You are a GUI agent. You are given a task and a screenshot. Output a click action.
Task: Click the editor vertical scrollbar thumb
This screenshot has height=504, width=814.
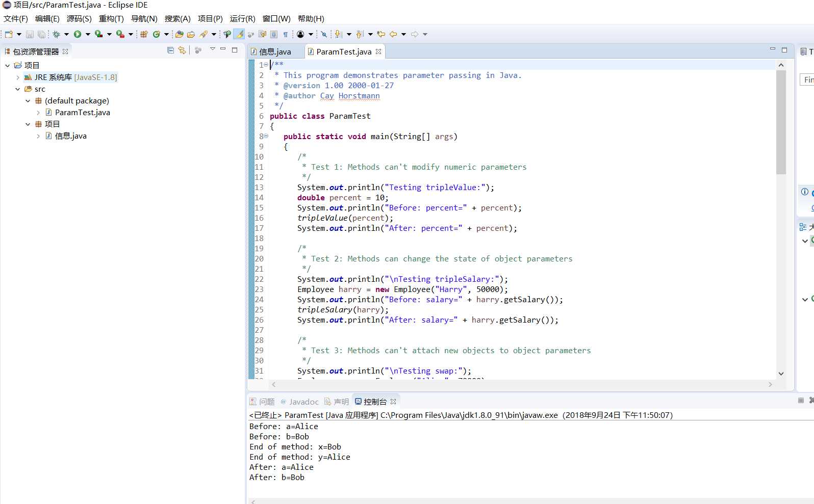781,122
